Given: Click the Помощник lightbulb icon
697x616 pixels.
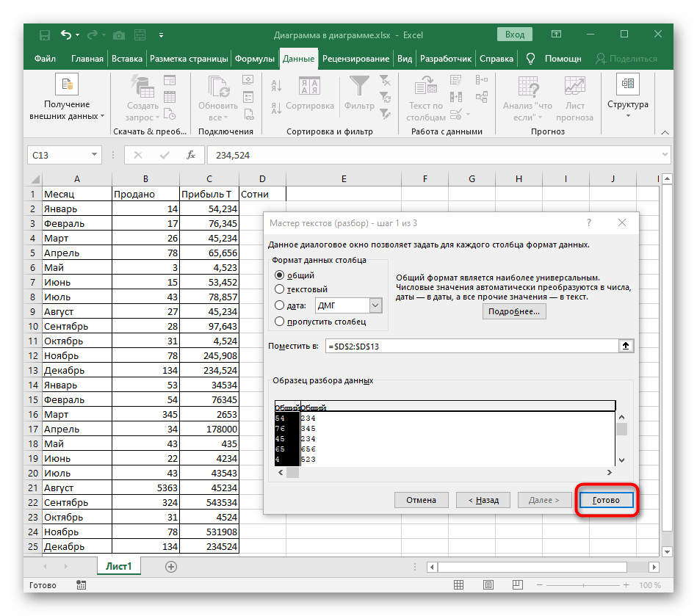Looking at the screenshot, I should [x=530, y=59].
